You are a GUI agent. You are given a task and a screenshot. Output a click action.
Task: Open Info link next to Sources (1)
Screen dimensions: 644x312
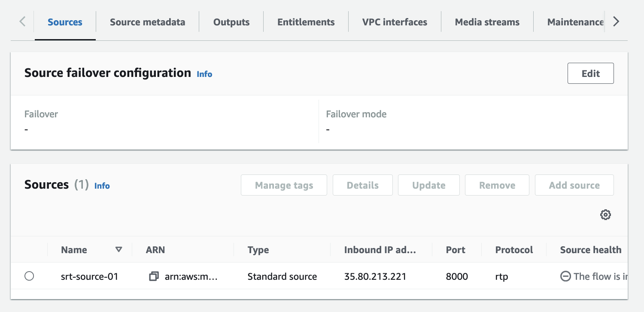click(x=102, y=186)
